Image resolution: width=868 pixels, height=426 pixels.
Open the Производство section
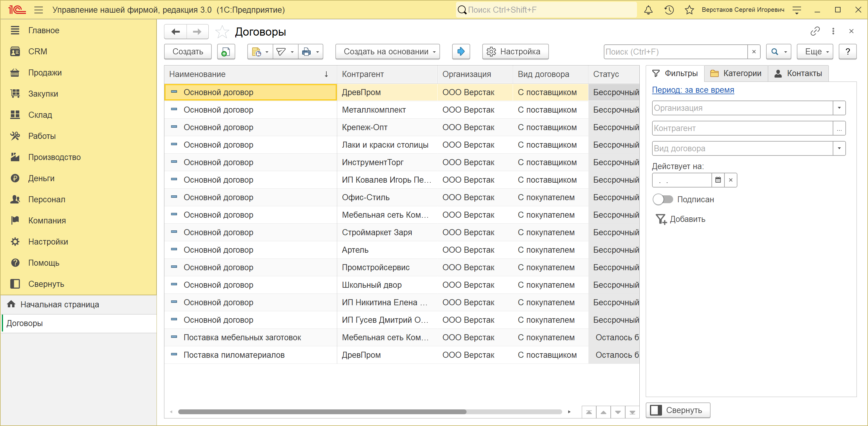pyautogui.click(x=78, y=157)
